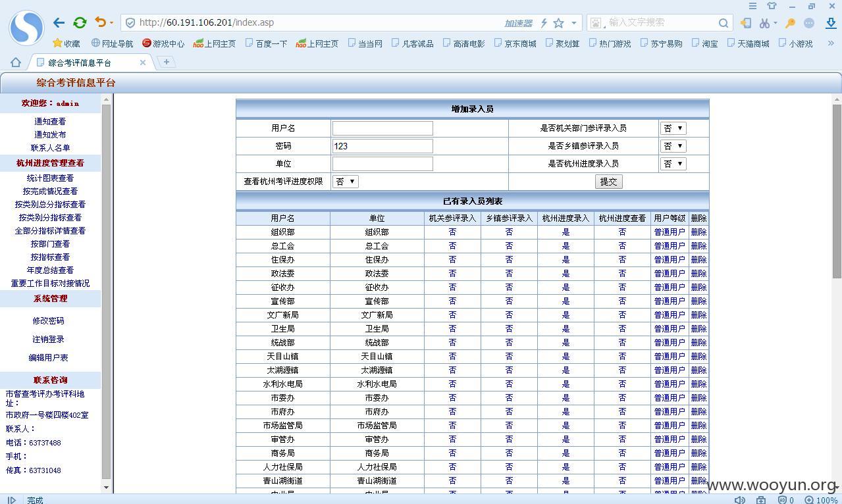Screen dimensions: 842x504
Task: Click the 输入文字搜索 search box
Action: click(x=660, y=23)
